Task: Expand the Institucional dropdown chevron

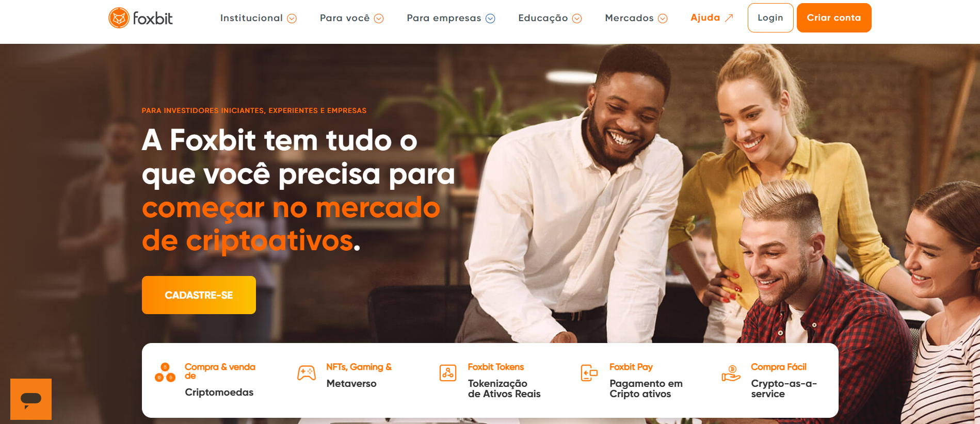Action: pyautogui.click(x=292, y=19)
